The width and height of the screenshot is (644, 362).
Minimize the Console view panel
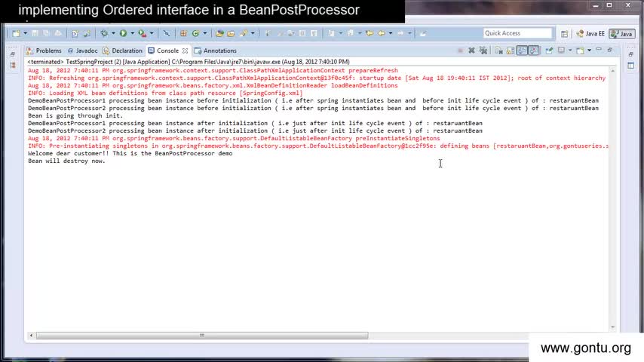pos(599,50)
